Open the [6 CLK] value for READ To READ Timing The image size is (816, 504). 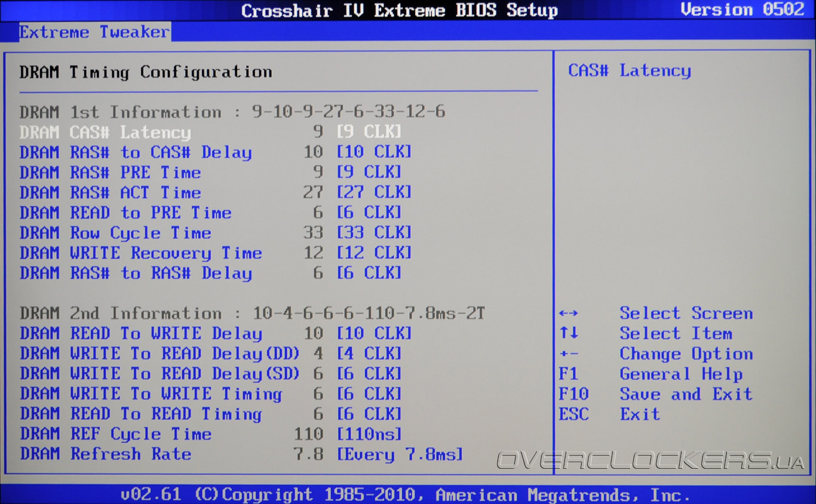(x=369, y=414)
